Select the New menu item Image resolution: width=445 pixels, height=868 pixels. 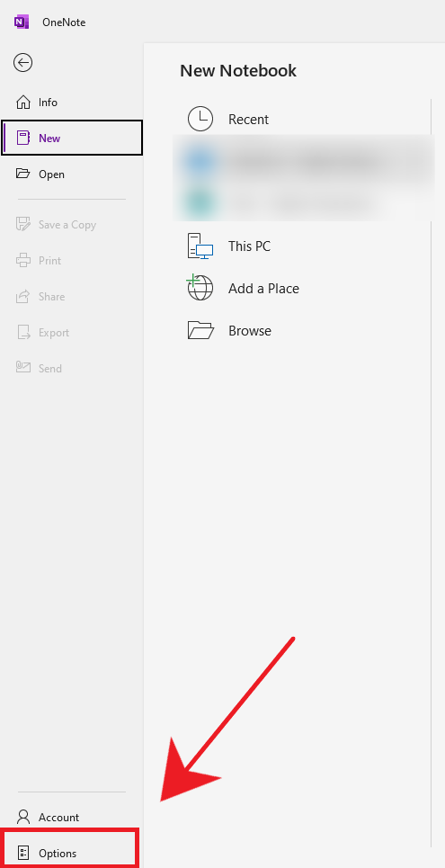pos(72,138)
